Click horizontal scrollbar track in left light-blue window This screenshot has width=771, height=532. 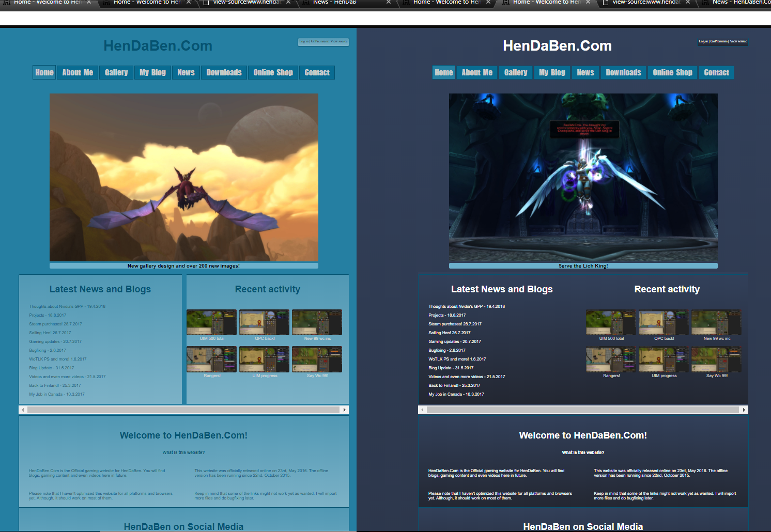click(x=183, y=410)
